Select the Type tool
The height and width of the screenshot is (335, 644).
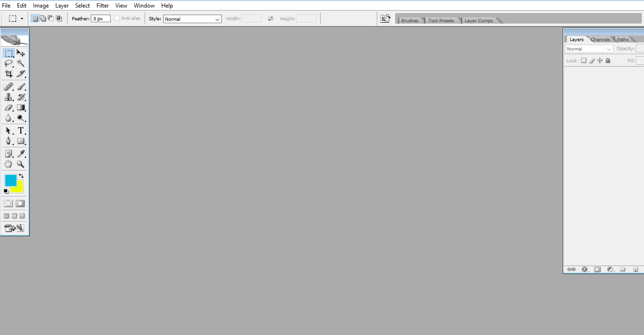click(21, 130)
